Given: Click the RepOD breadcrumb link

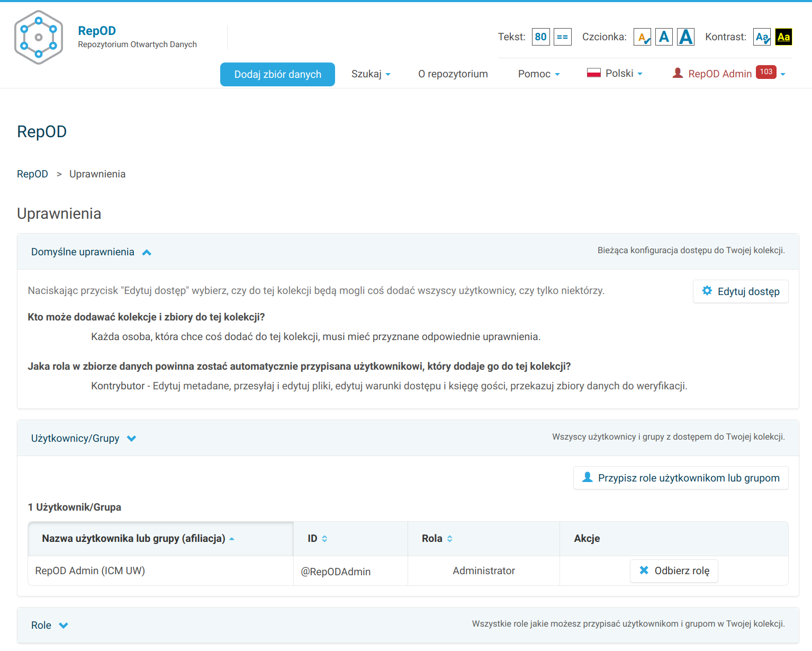Looking at the screenshot, I should pos(32,174).
